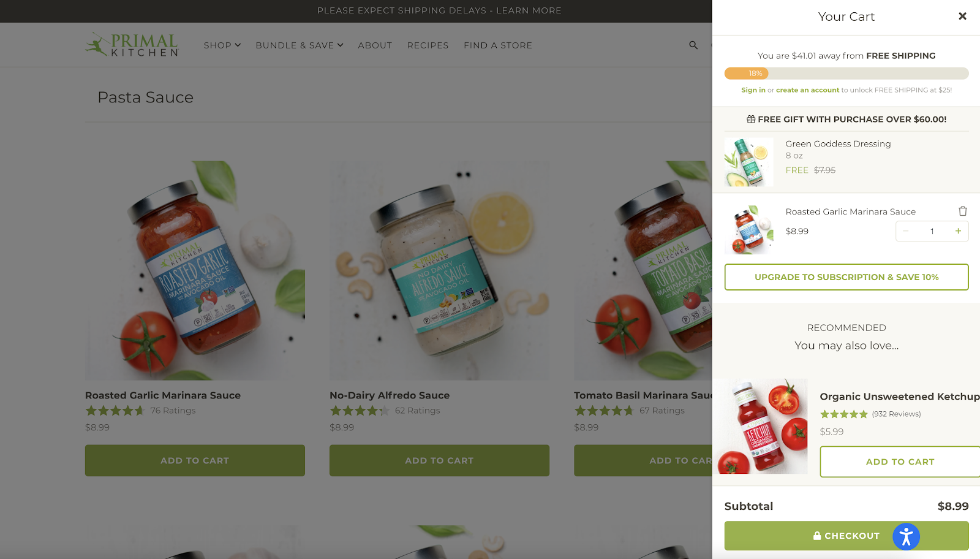The height and width of the screenshot is (559, 980).
Task: Close the Your Cart panel
Action: [x=962, y=17]
